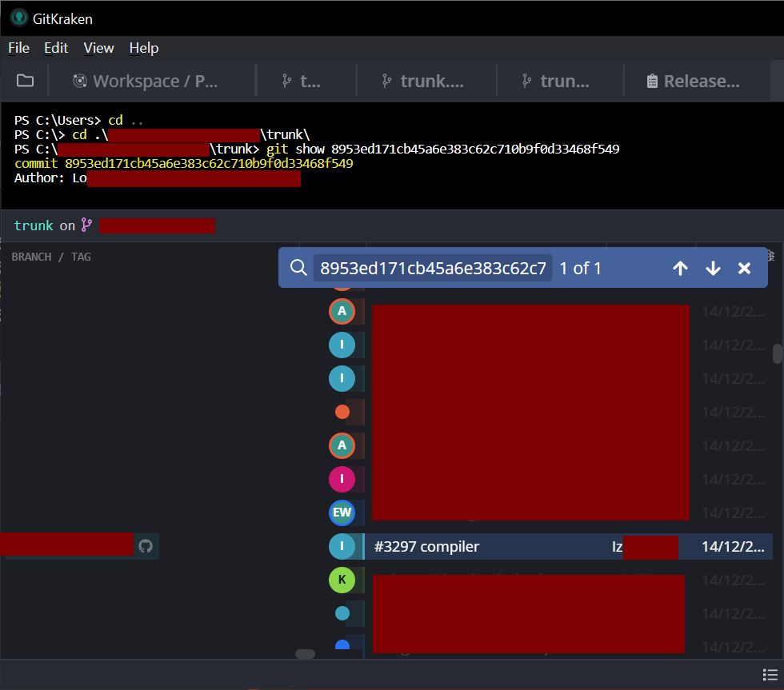Click the magnifier icon in the search bar
Image resolution: width=784 pixels, height=690 pixels.
pyautogui.click(x=298, y=268)
